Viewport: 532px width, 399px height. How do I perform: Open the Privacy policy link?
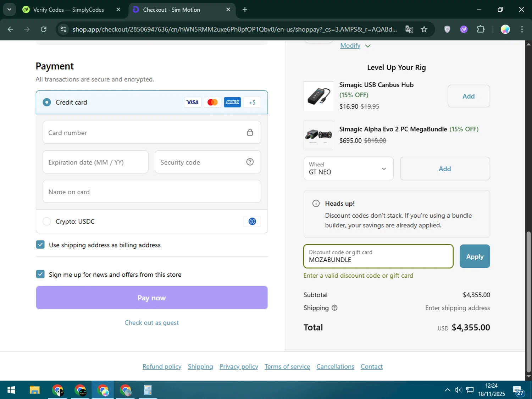[x=239, y=366]
